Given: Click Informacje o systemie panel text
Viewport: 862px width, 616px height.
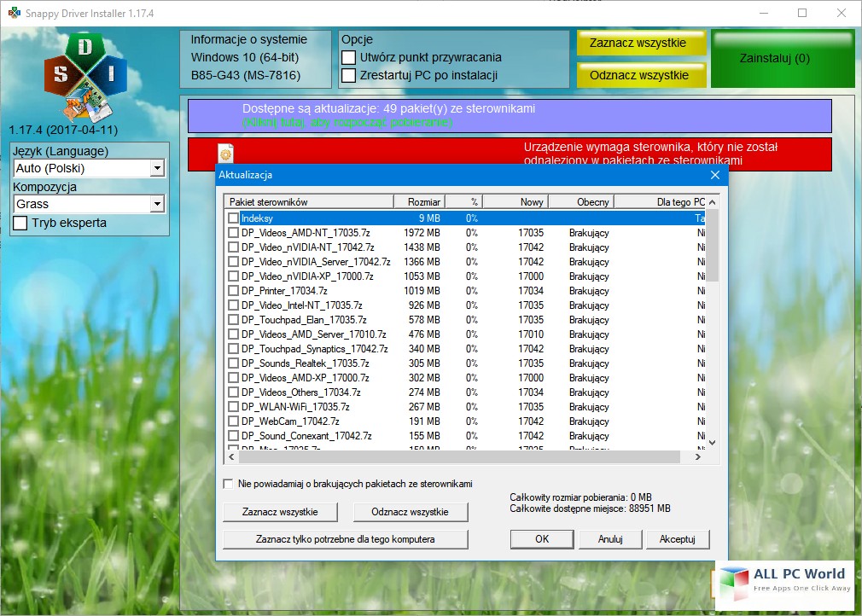Looking at the screenshot, I should coord(249,39).
